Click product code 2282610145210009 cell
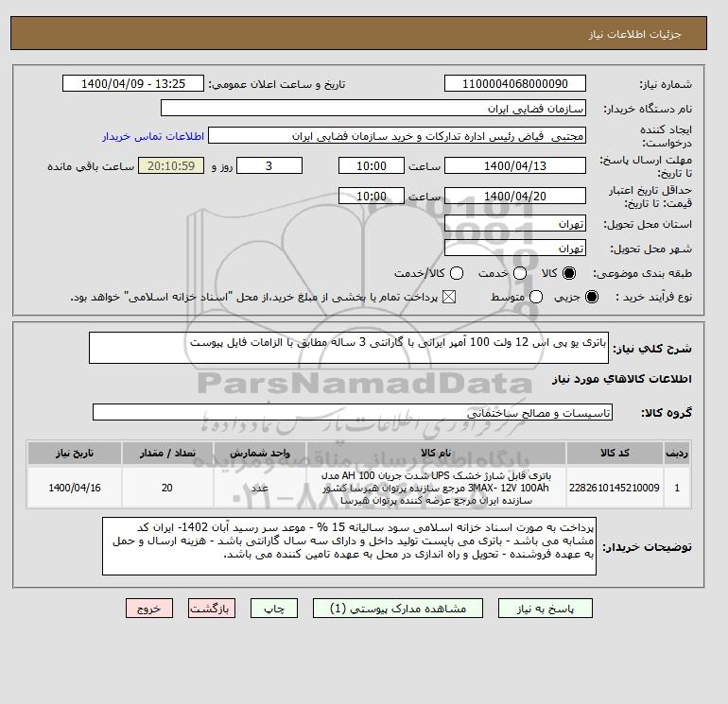Screen dimensions: 728x704 point(615,488)
